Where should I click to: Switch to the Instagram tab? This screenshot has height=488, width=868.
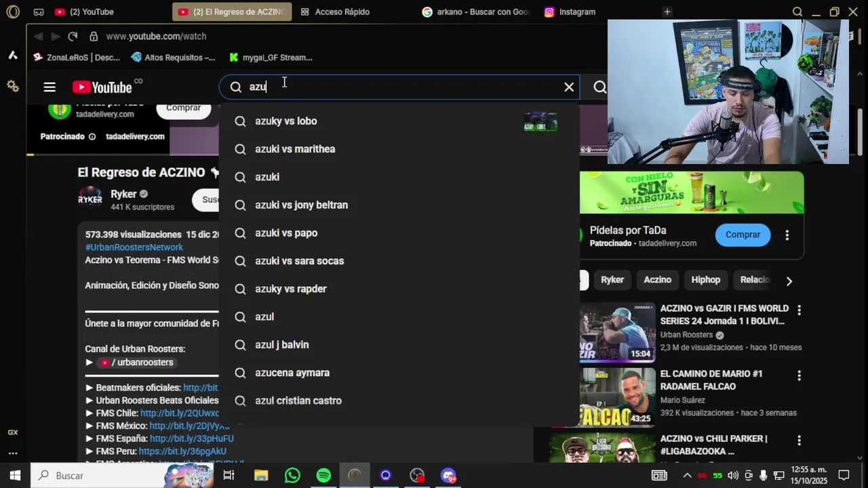coord(570,12)
